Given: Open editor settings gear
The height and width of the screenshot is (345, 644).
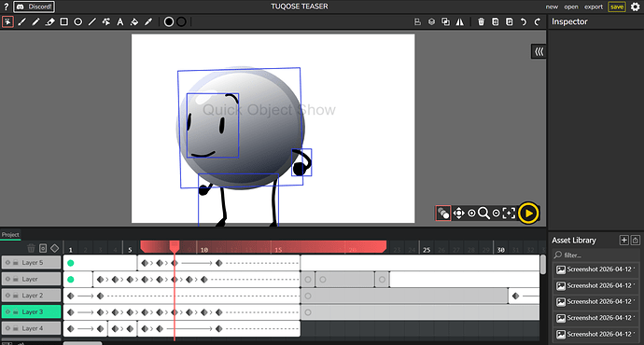Looking at the screenshot, I should pos(635,7).
